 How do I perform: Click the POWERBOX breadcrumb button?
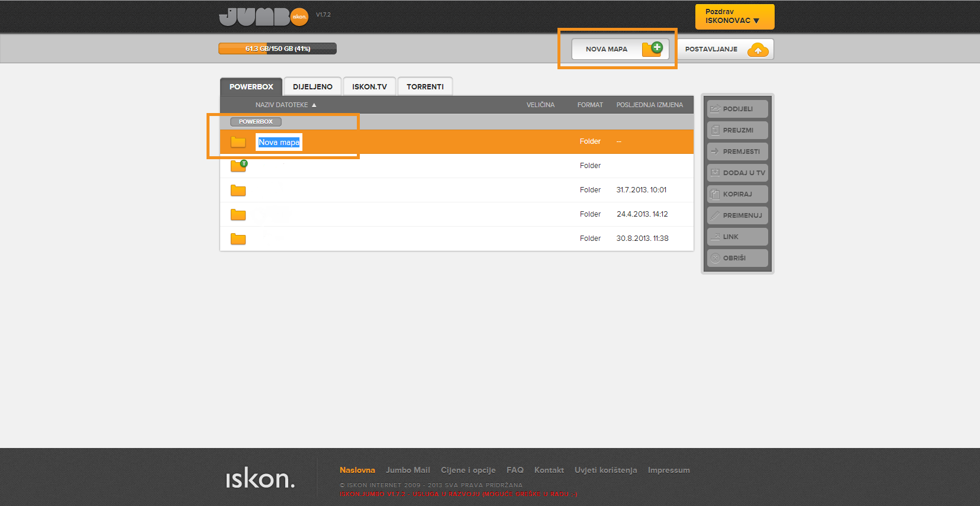tap(256, 122)
